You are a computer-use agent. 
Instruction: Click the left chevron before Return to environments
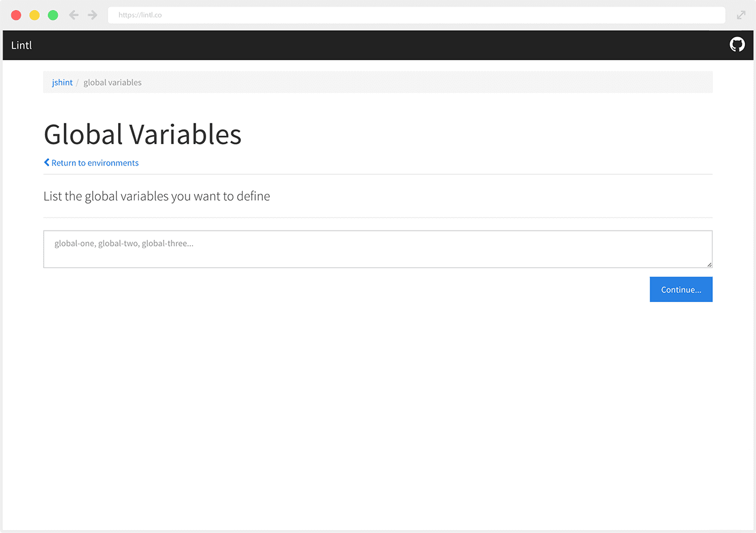47,162
